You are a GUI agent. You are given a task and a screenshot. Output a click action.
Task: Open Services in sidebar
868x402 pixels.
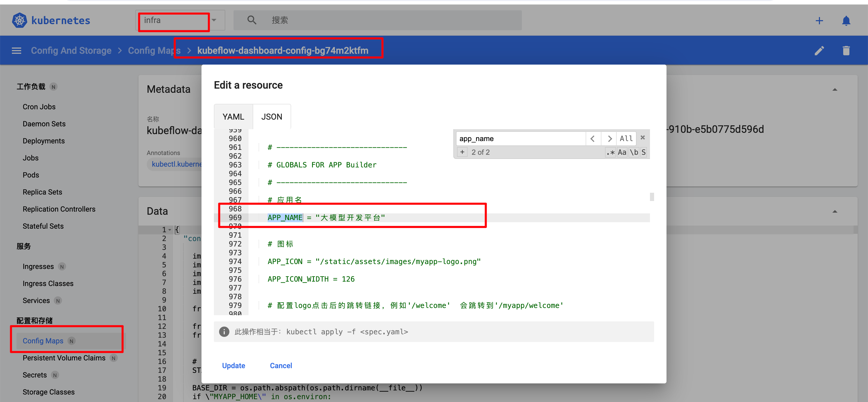pos(36,300)
